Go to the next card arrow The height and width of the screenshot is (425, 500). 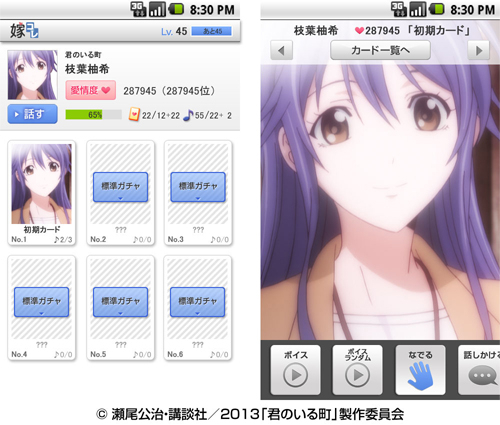(479, 51)
